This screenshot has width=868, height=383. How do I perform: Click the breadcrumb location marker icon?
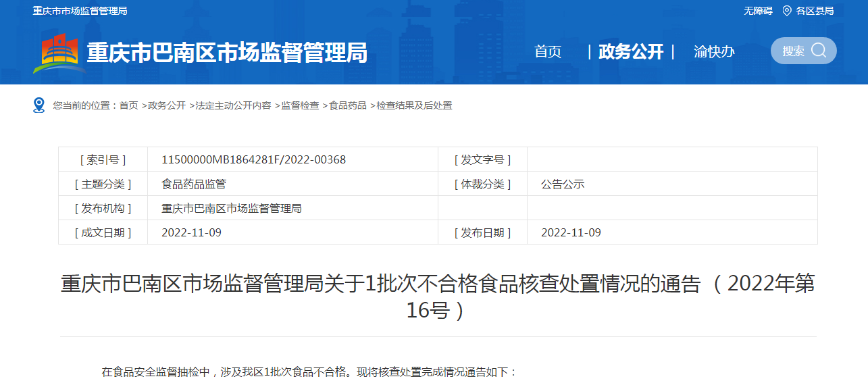tap(39, 105)
